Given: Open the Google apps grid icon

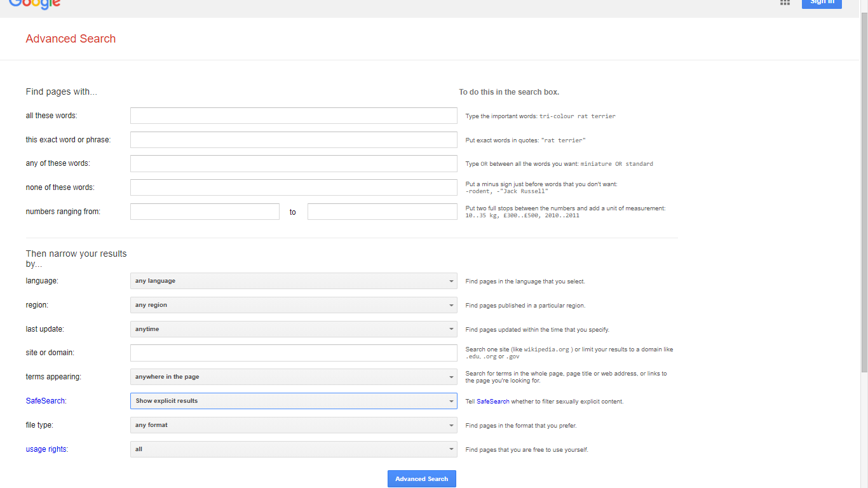Looking at the screenshot, I should pos(785,3).
